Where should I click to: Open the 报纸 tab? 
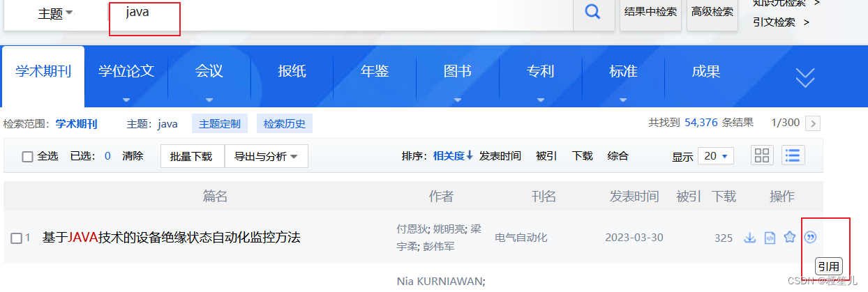[292, 71]
